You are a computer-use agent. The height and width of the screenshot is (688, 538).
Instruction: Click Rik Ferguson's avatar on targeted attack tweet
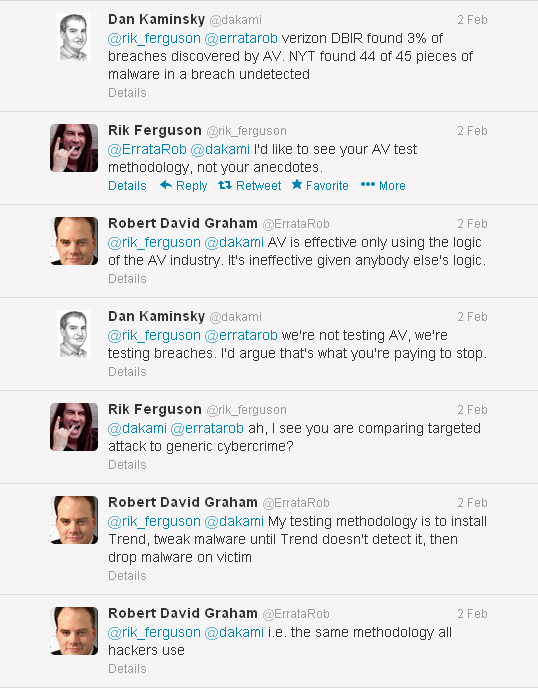pyautogui.click(x=74, y=427)
